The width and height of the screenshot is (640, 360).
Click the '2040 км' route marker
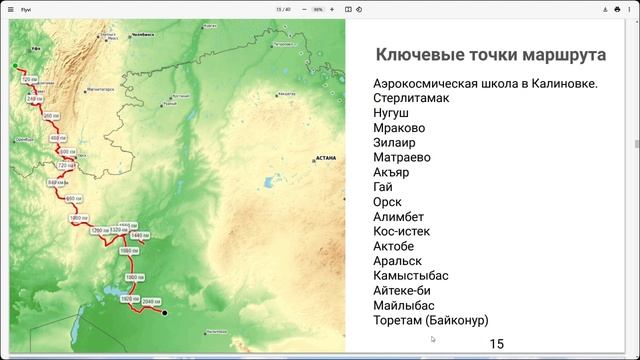tap(151, 302)
